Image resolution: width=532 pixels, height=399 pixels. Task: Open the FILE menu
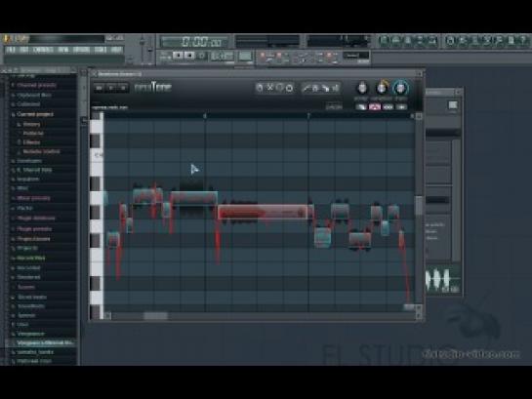(11, 50)
